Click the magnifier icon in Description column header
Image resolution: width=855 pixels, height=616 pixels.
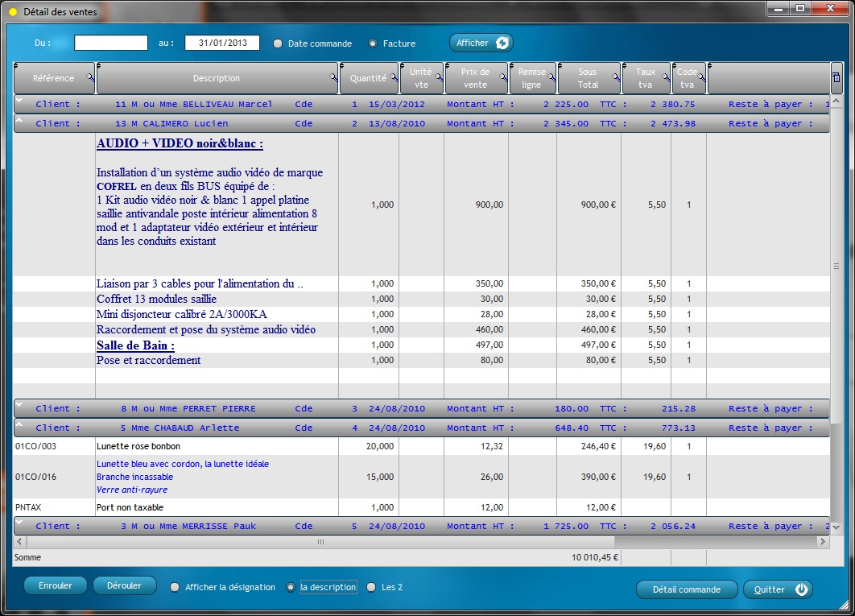(x=333, y=78)
